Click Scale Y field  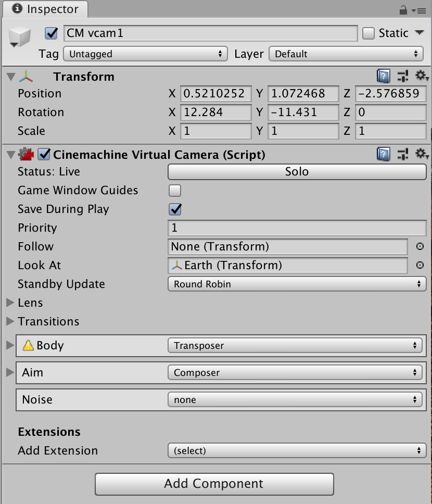(x=303, y=131)
